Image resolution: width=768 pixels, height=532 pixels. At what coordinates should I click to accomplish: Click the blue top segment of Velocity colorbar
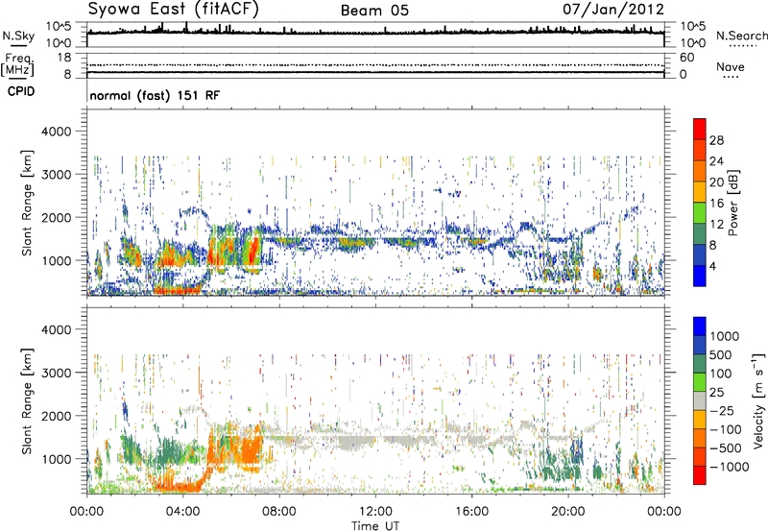point(700,326)
